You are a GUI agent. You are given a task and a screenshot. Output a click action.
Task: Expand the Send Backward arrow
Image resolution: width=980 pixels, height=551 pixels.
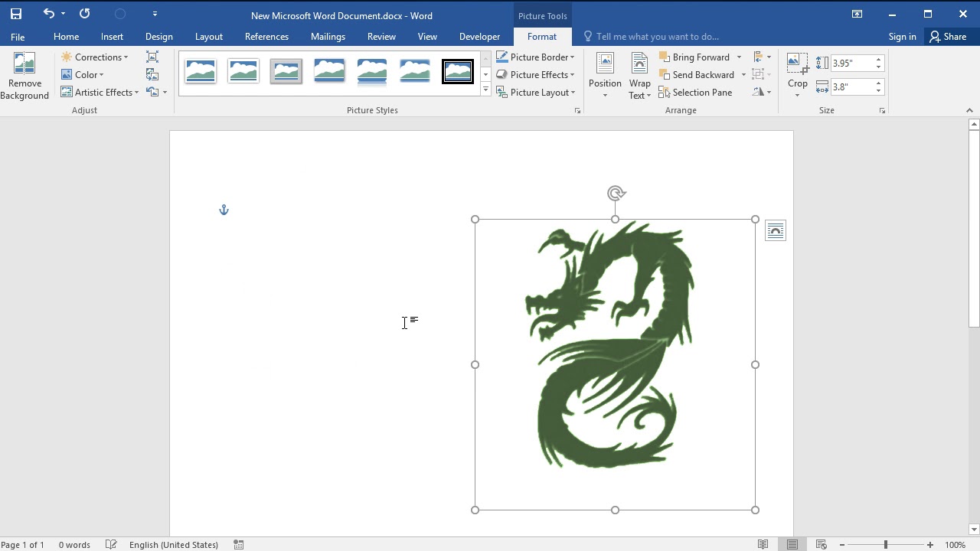point(743,75)
